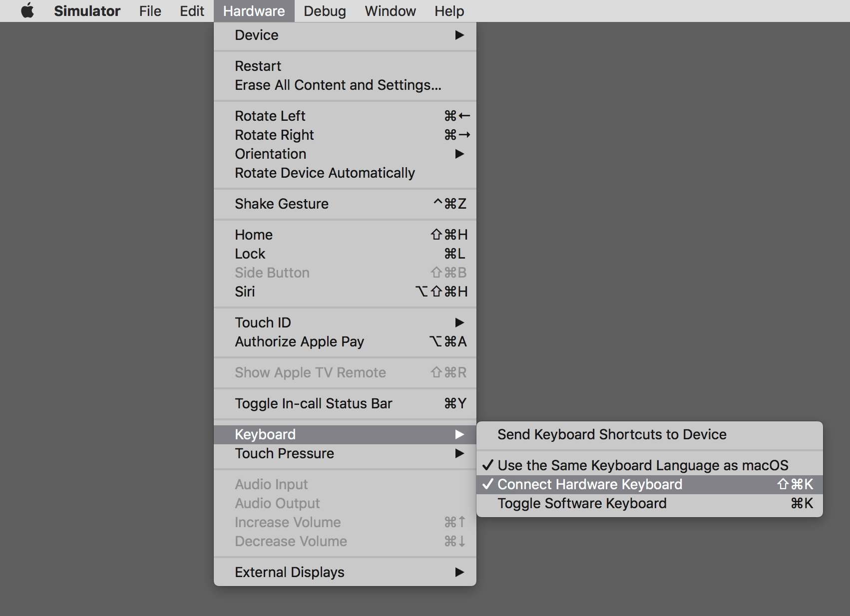The width and height of the screenshot is (850, 616).
Task: Select the Home menu item
Action: point(345,235)
